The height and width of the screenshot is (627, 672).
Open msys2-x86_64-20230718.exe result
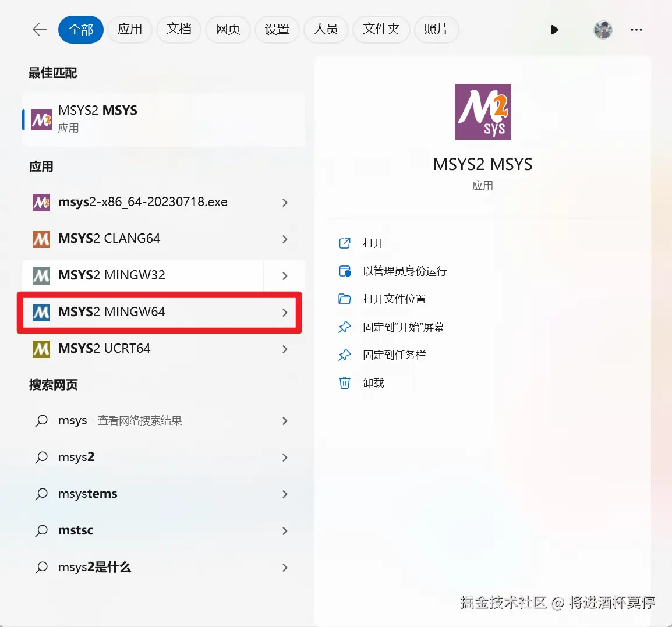point(143,202)
